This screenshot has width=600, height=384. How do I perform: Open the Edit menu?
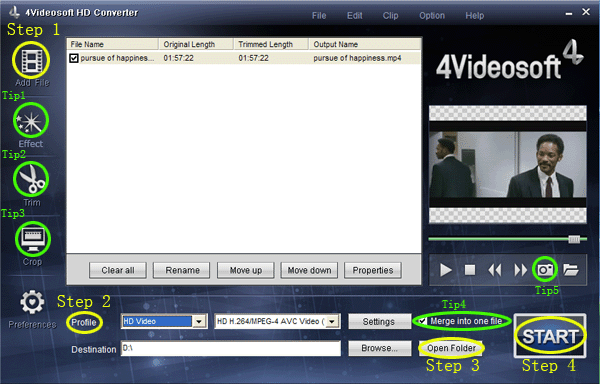(354, 16)
